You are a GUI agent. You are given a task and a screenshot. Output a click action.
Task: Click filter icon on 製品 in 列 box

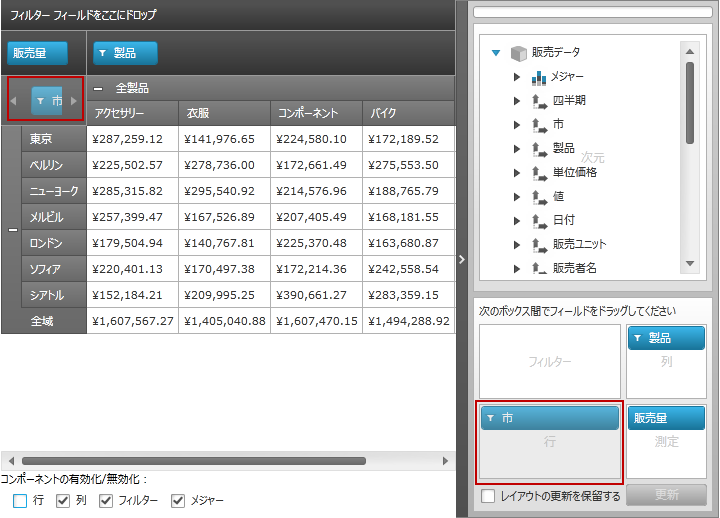(638, 339)
